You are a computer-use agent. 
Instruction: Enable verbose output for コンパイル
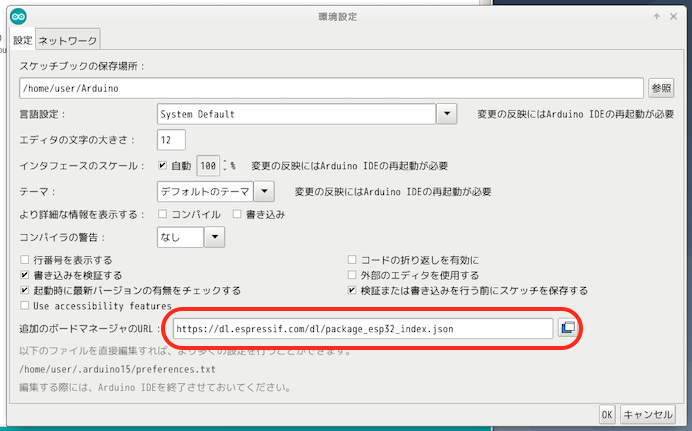click(x=163, y=214)
